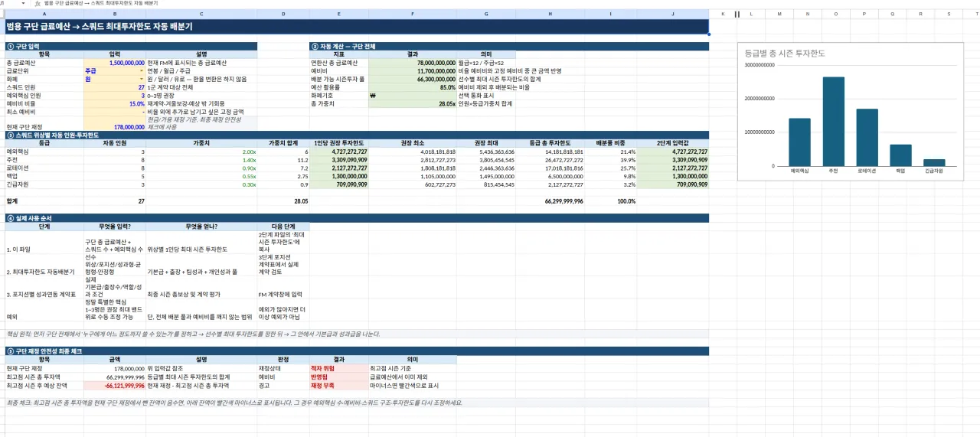
Task: Select the 66,299,999,996 total cell
Action: coord(550,201)
